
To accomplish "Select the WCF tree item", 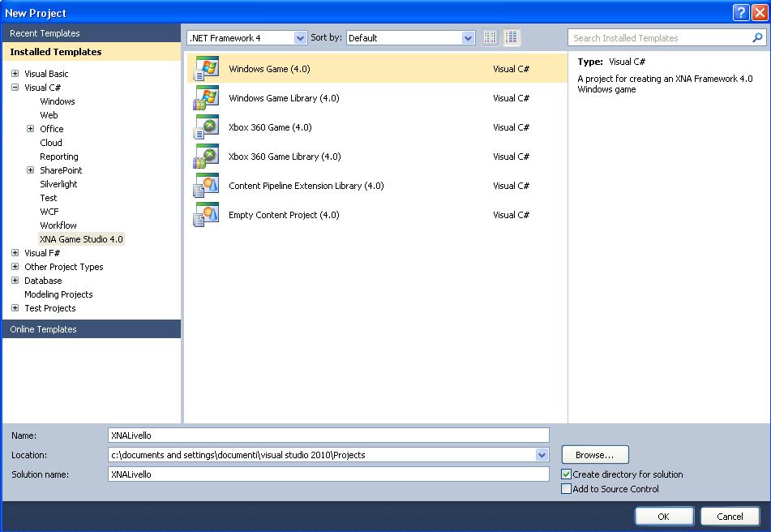I will pos(49,212).
